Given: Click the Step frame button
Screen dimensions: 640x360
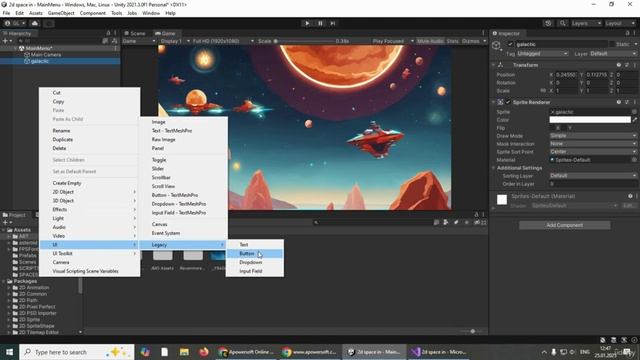Looking at the screenshot, I should tap(333, 23).
